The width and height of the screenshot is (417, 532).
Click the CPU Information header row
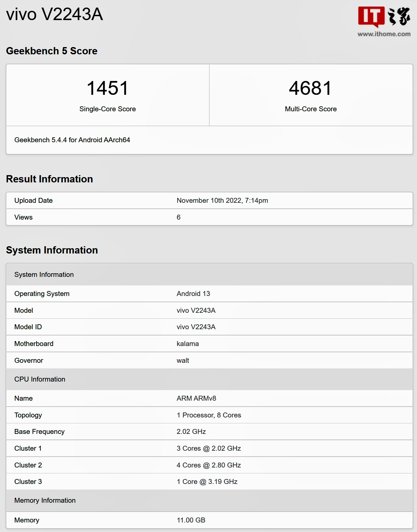pos(209,379)
